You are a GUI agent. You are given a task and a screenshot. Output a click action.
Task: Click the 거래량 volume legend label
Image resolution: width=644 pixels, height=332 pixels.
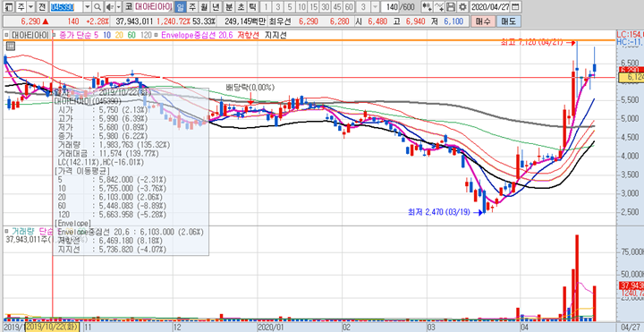23,232
